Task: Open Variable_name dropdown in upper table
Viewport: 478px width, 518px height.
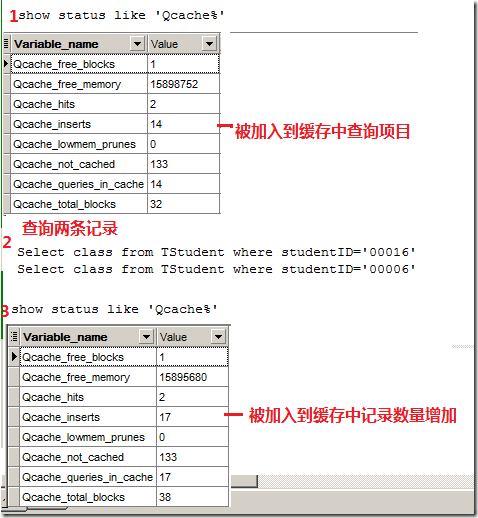Action: [x=137, y=44]
